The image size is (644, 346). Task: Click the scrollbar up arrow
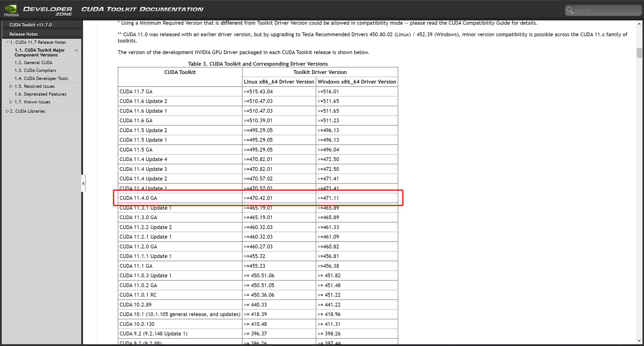[639, 24]
